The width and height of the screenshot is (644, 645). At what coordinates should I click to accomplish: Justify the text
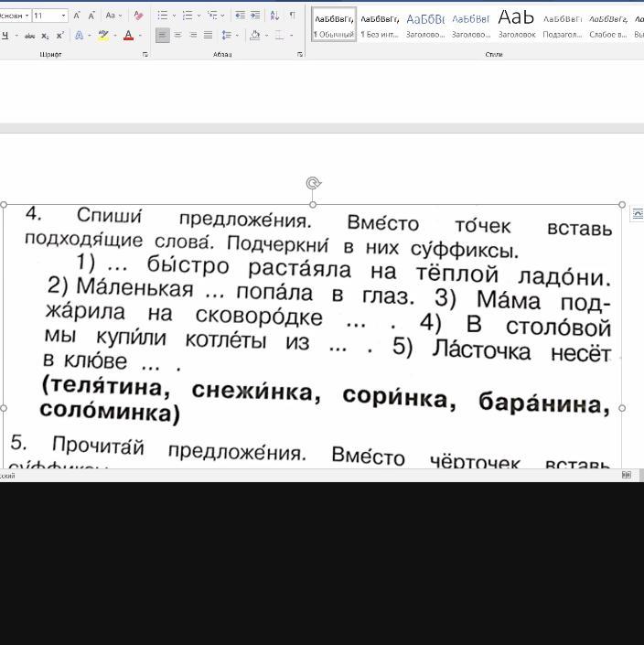point(208,36)
